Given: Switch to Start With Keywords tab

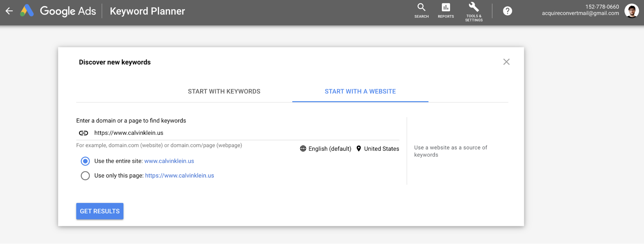Looking at the screenshot, I should click(x=224, y=92).
